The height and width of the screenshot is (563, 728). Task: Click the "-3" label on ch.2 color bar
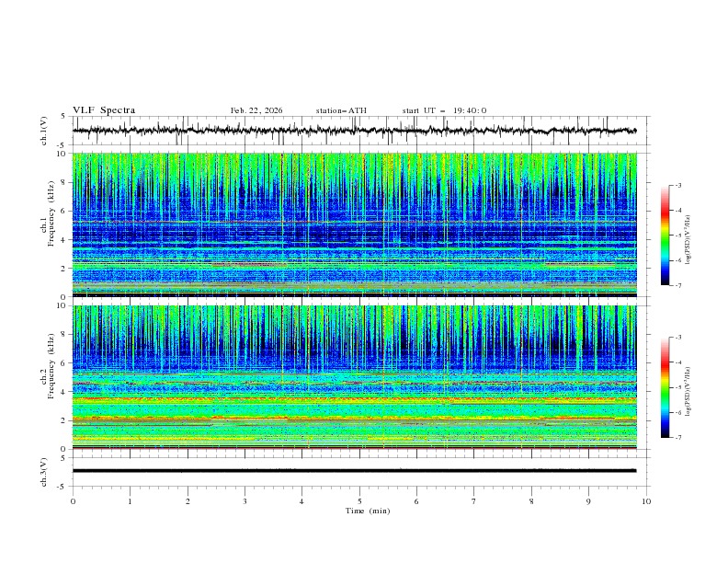(x=677, y=338)
